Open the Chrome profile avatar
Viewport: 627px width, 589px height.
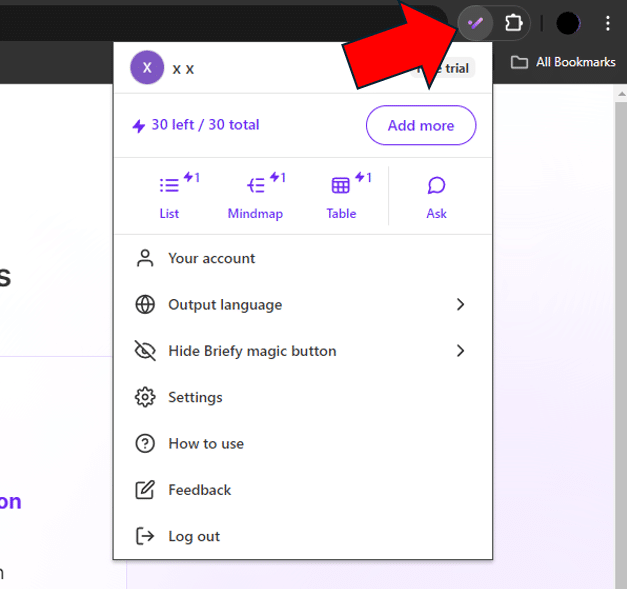click(x=568, y=22)
